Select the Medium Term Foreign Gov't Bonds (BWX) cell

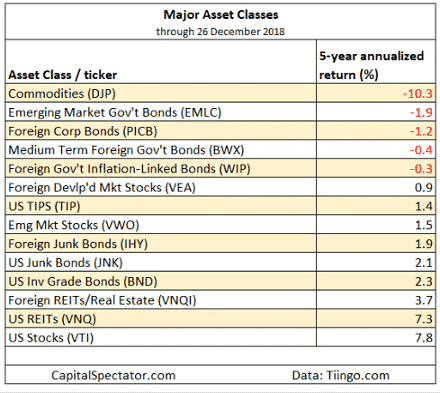[x=161, y=150]
